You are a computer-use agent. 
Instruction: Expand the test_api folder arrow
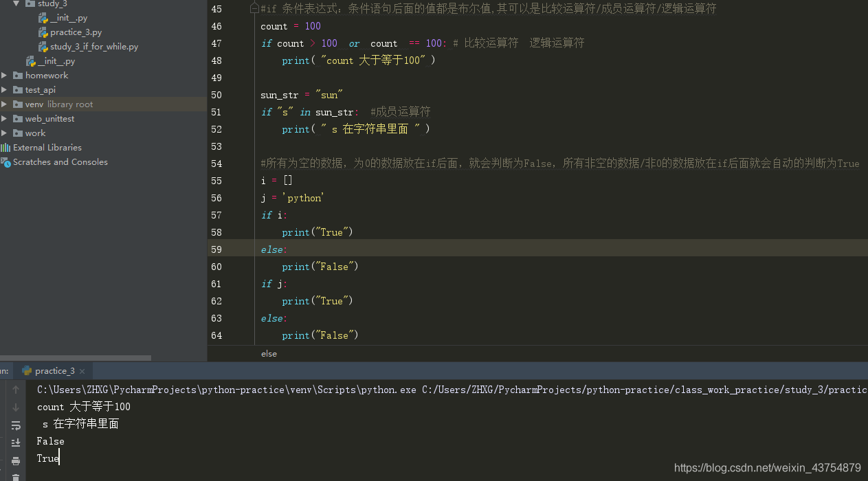(x=4, y=90)
